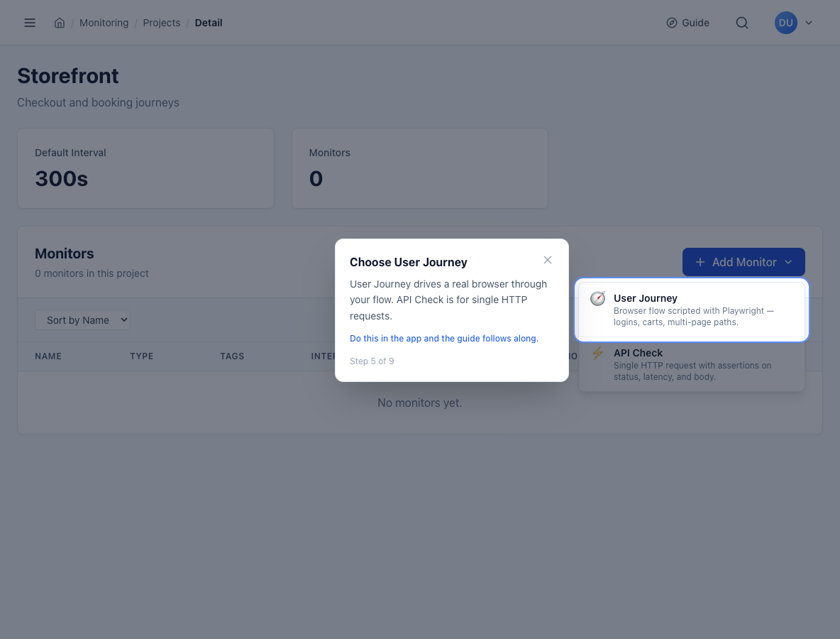Click 'Checkout and booking journeys' subtitle

(98, 102)
